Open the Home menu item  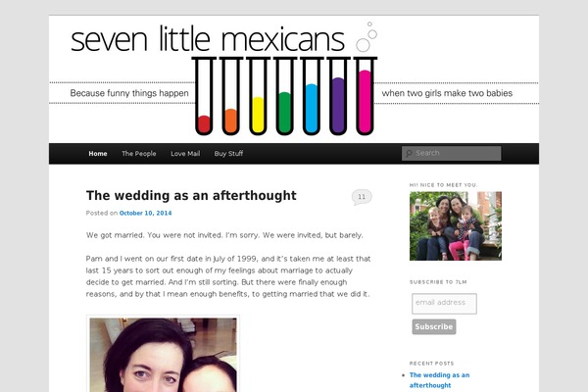click(98, 154)
